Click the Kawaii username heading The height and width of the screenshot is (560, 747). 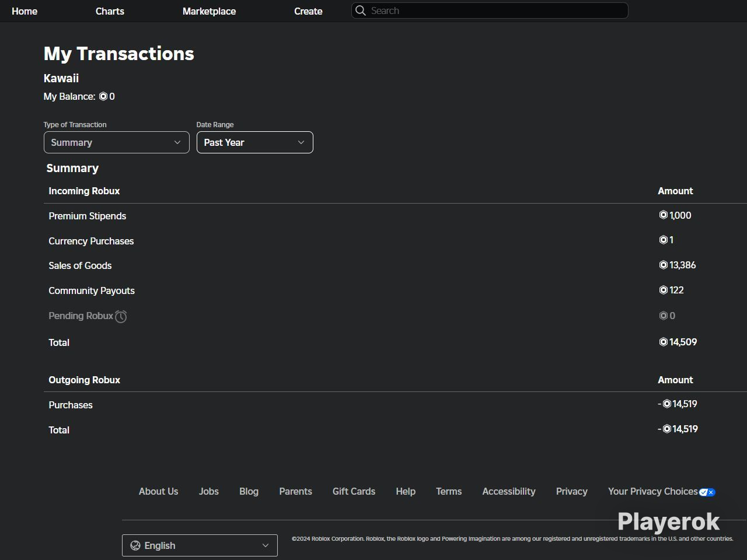click(x=61, y=78)
